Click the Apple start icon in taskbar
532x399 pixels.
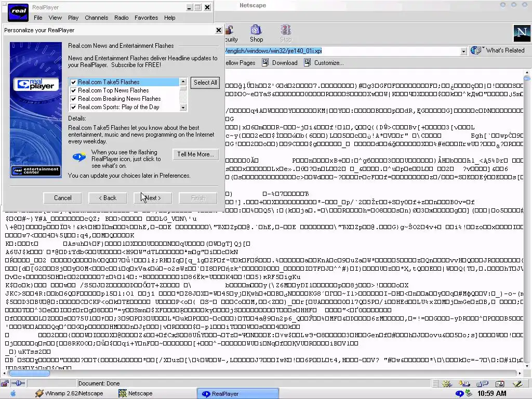pos(13,394)
